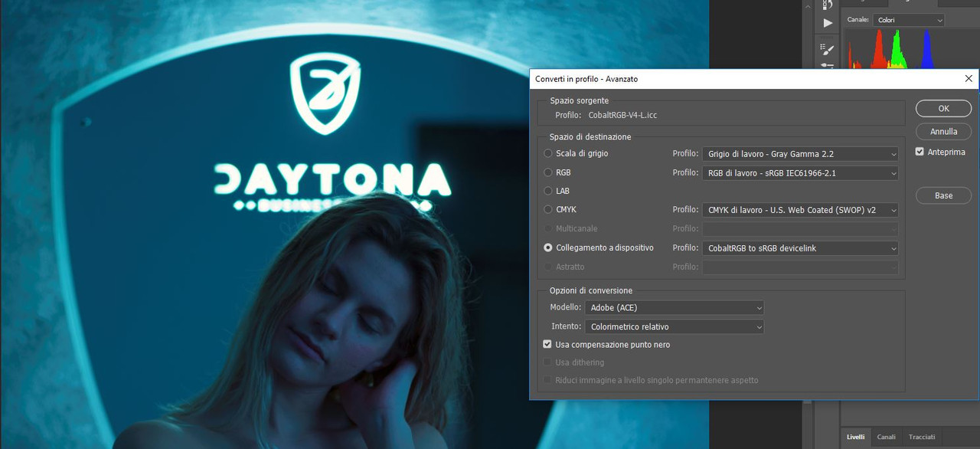The image size is (980, 449).
Task: Switch to the Tracciati tab
Action: coord(922,437)
